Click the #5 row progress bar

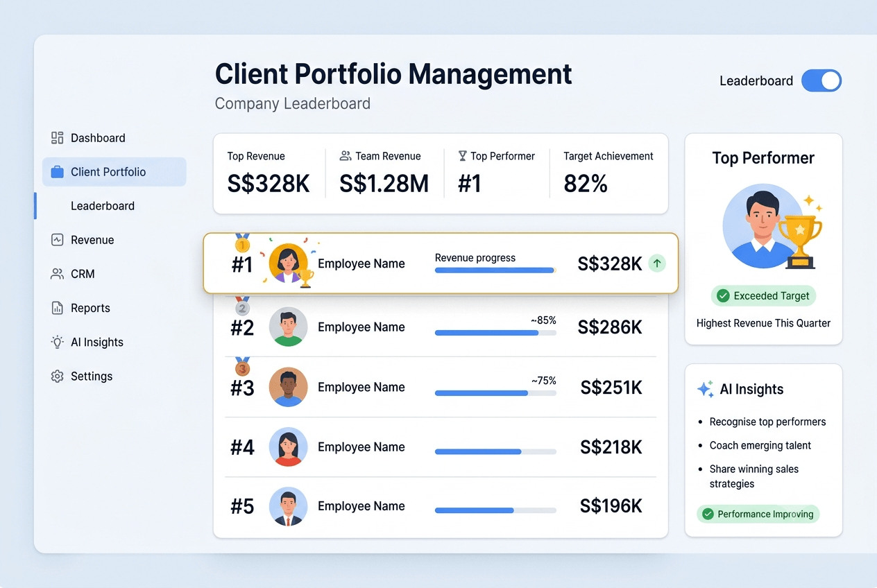pyautogui.click(x=495, y=510)
